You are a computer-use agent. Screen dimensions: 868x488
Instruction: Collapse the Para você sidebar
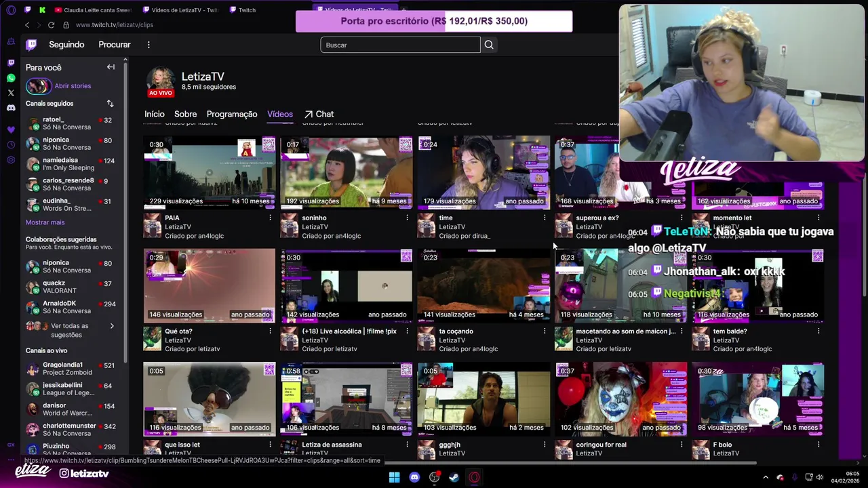[111, 67]
